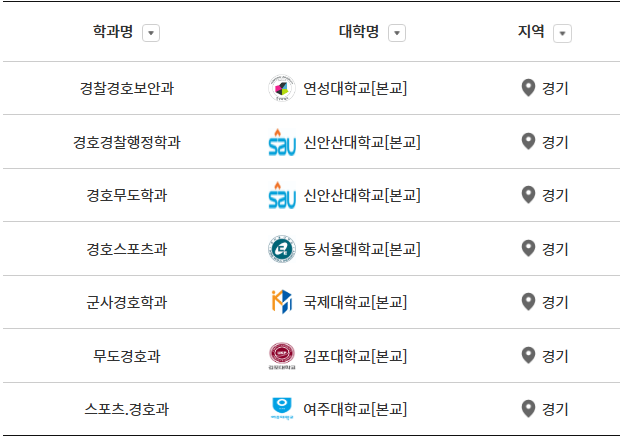Select 김포대학교[본교] university name
The image size is (620, 437).
click(x=355, y=356)
